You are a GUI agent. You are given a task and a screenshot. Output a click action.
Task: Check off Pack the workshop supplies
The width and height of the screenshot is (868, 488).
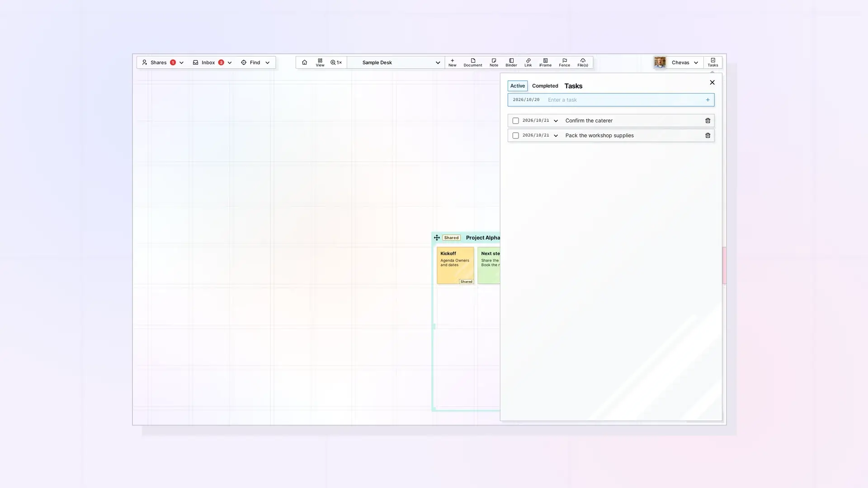[515, 136]
